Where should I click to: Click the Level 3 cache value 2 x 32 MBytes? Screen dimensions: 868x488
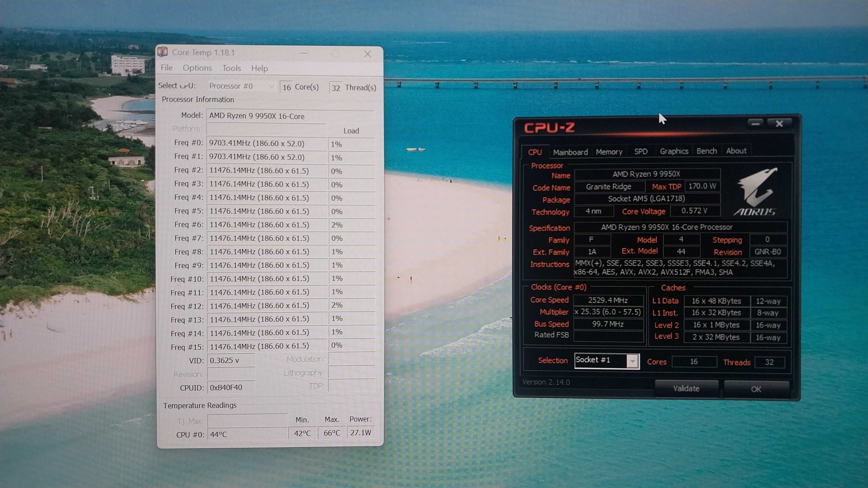click(717, 337)
